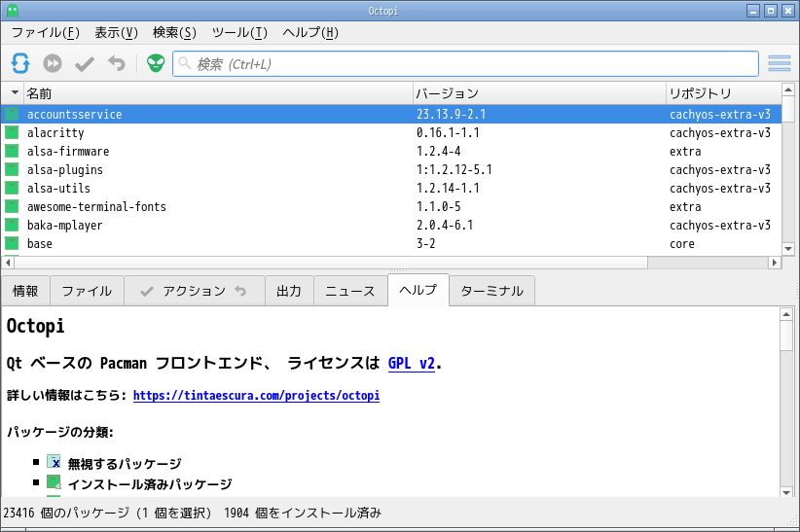Sort by バージョン column header

[539, 93]
